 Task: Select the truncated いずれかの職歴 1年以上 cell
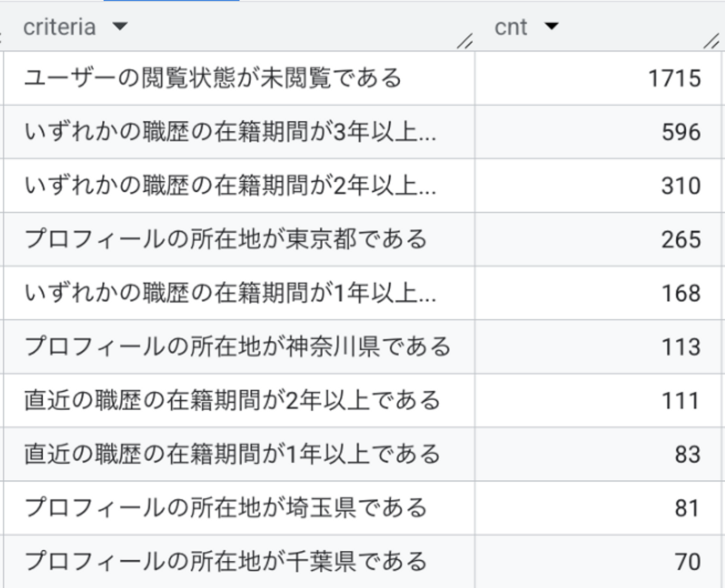click(x=230, y=293)
